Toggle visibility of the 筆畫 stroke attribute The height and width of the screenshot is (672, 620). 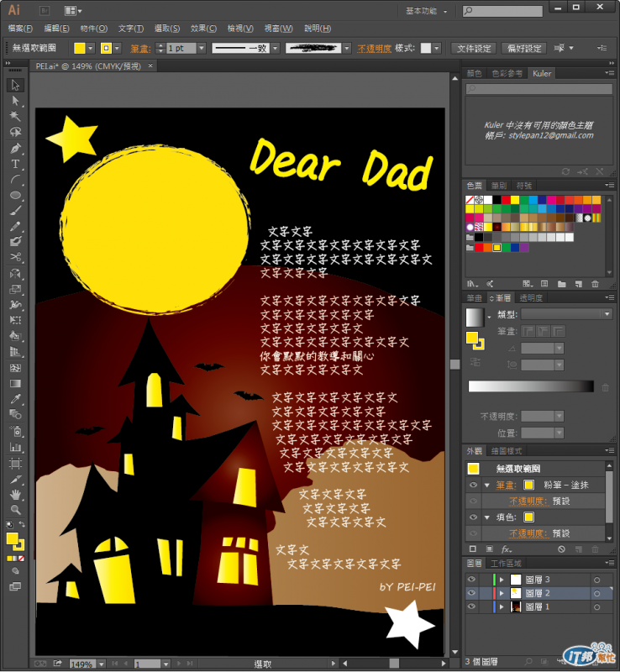coord(473,485)
